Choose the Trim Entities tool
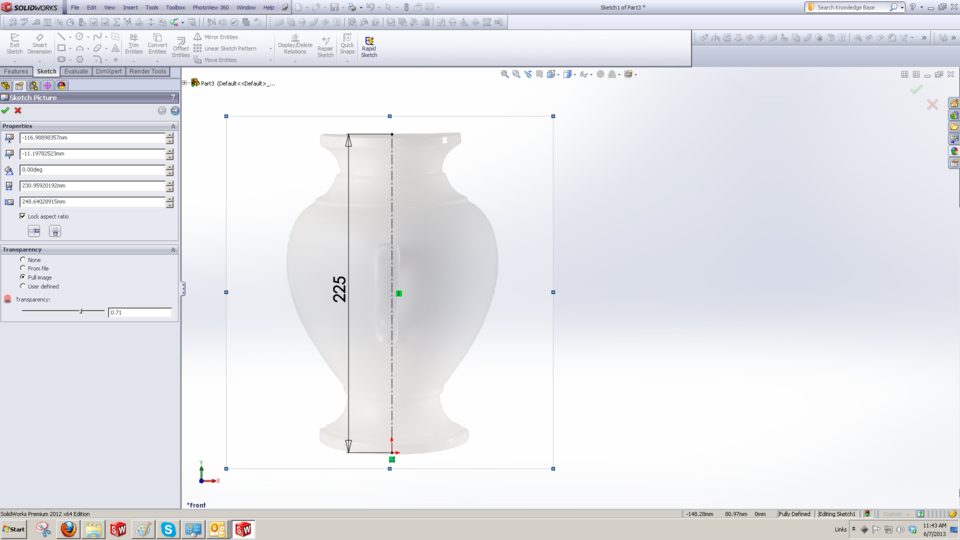The height and width of the screenshot is (540, 960). click(x=133, y=42)
